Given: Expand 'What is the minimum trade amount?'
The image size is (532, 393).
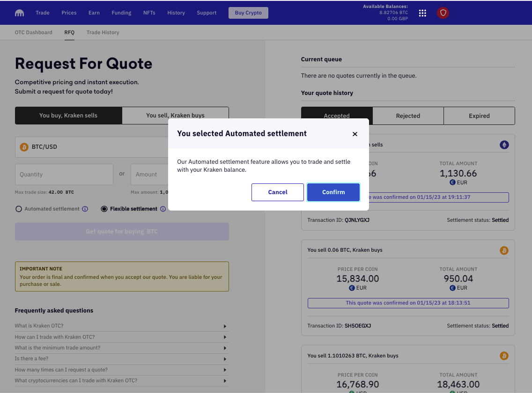Looking at the screenshot, I should pos(121,348).
